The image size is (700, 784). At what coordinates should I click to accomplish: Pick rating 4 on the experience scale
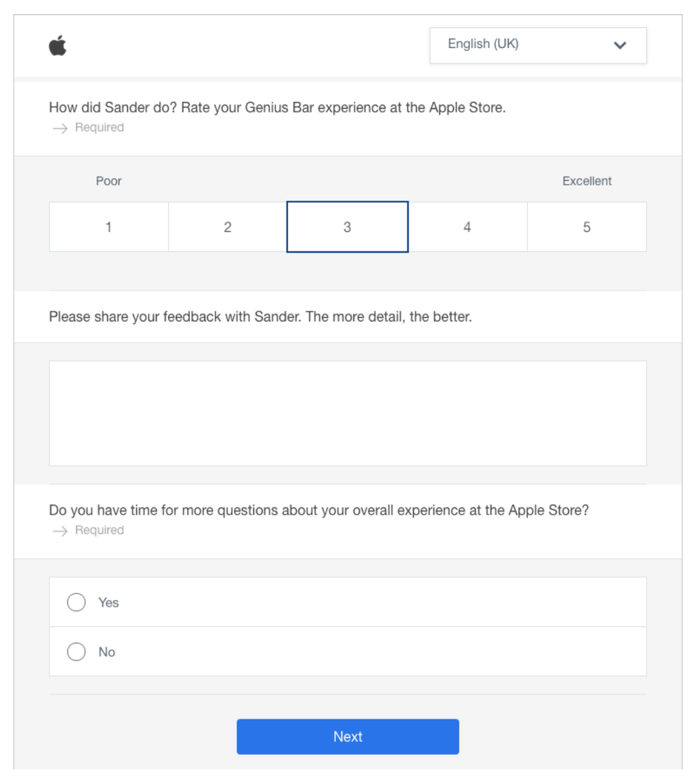tap(467, 227)
